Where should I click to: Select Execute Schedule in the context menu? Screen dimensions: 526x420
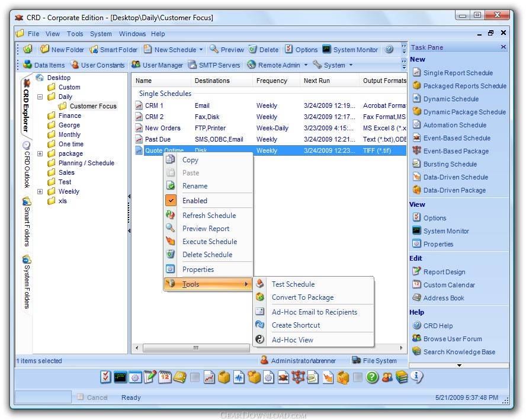point(209,242)
